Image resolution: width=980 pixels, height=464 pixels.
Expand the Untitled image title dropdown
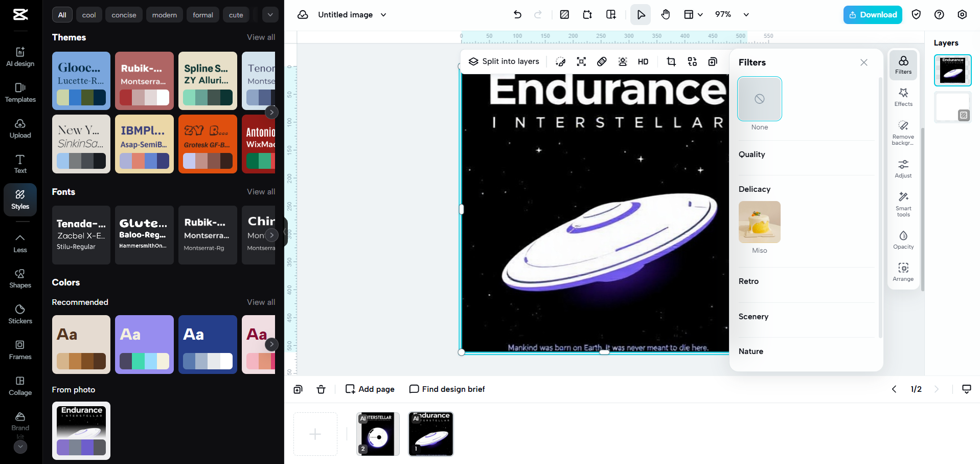pyautogui.click(x=383, y=15)
